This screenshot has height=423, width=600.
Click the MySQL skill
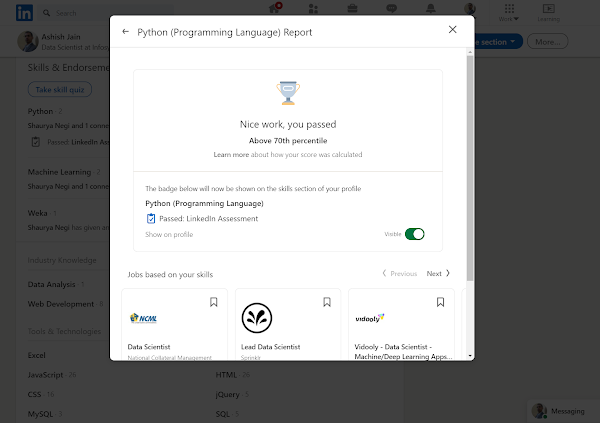pos(40,414)
